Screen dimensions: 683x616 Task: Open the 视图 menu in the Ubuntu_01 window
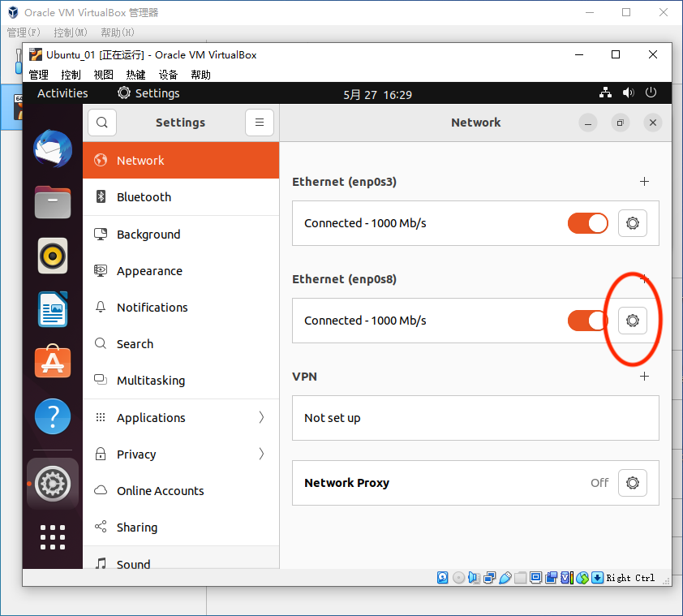pos(103,75)
